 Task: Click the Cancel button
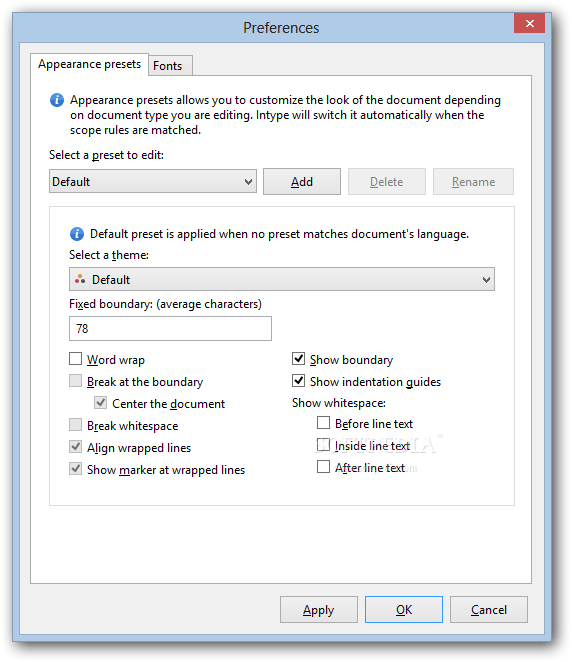(x=489, y=610)
